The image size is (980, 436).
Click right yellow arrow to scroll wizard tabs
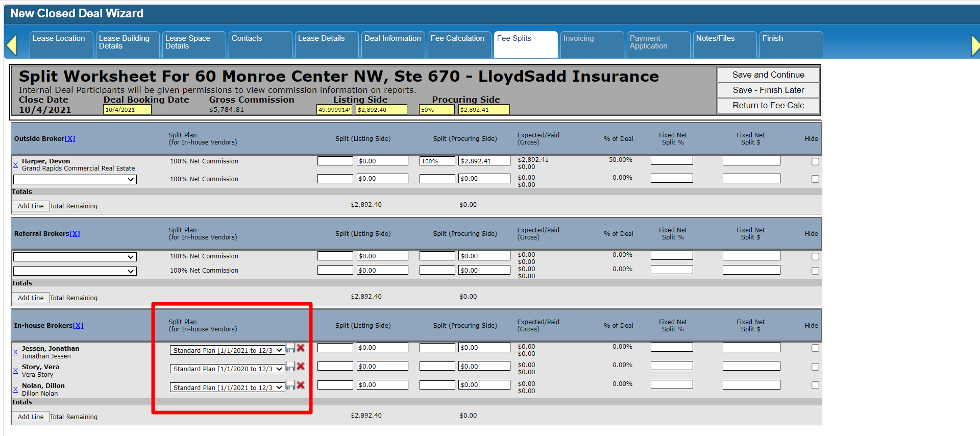[x=975, y=45]
